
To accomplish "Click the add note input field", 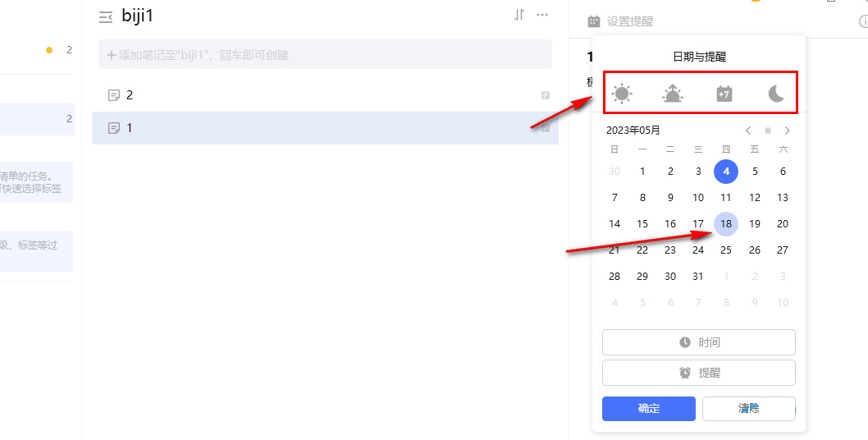I will 325,54.
